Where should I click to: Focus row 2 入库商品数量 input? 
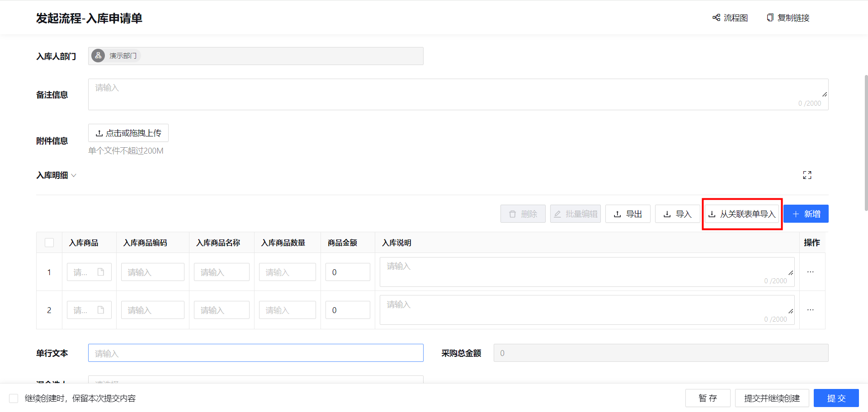(x=288, y=310)
